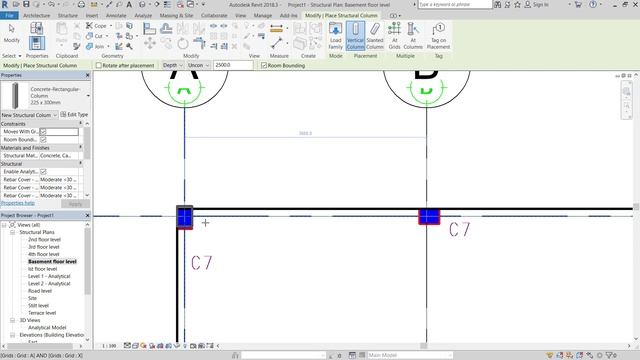Image resolution: width=640 pixels, height=360 pixels.
Task: Open the Unconnected level dropdown
Action: tap(198, 65)
